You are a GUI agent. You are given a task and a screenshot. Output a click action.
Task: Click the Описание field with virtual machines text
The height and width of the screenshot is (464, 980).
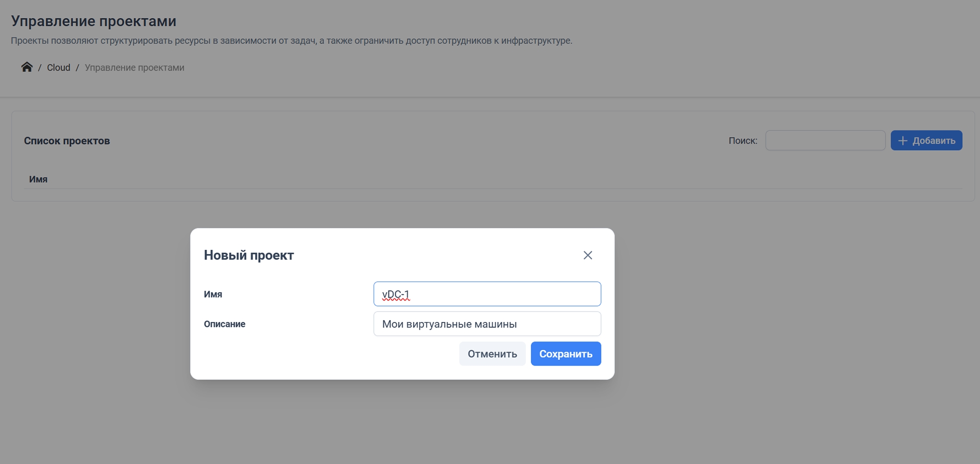[487, 324]
